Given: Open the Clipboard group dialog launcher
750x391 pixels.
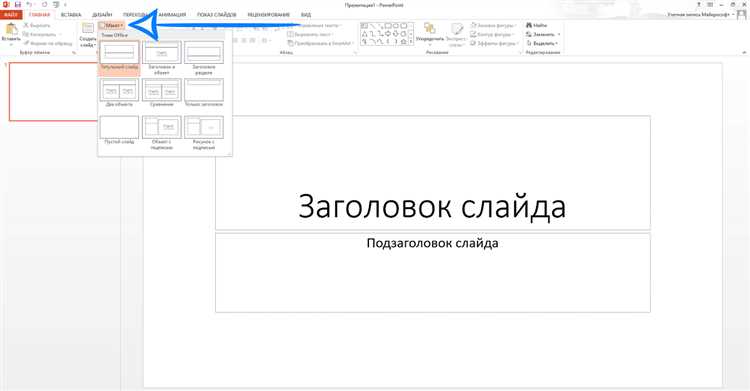Looking at the screenshot, I should click(x=74, y=53).
